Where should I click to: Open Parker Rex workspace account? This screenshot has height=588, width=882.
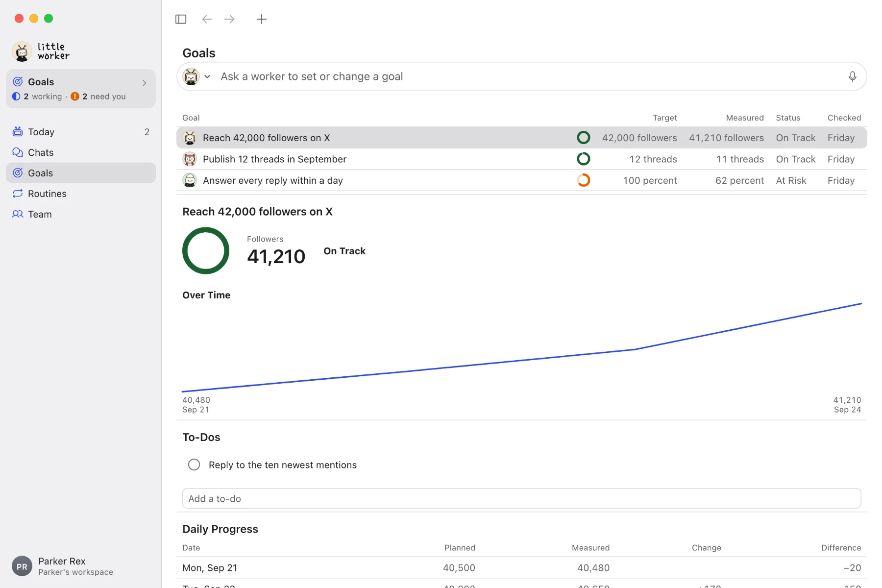(81, 566)
